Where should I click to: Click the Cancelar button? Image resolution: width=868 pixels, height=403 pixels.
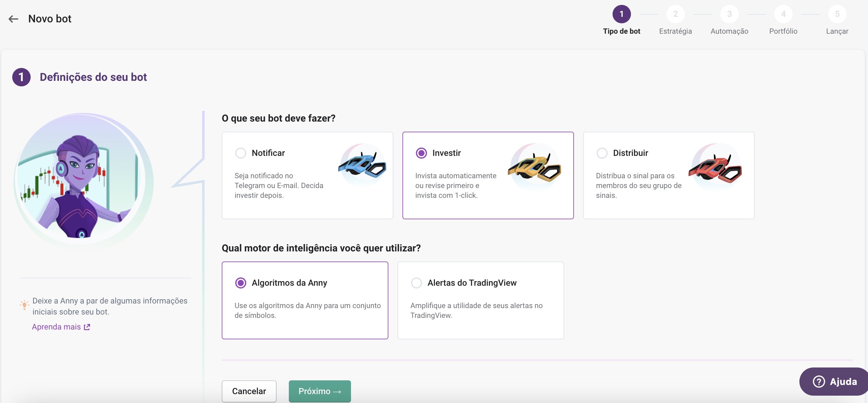point(249,391)
